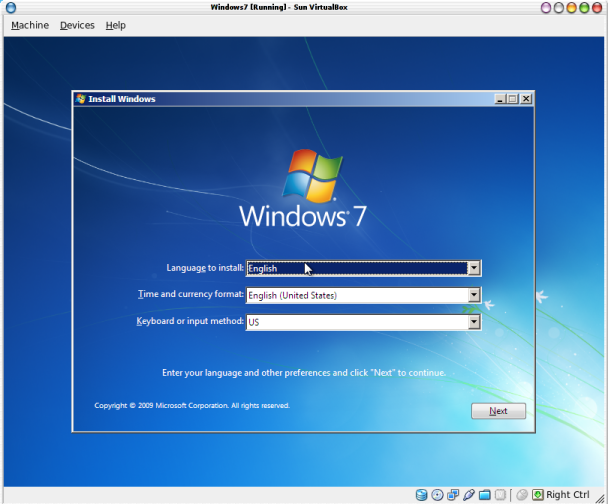Click the orange VirtualBox title bar button
Screen dimensions: 608x504
[x=572, y=7]
